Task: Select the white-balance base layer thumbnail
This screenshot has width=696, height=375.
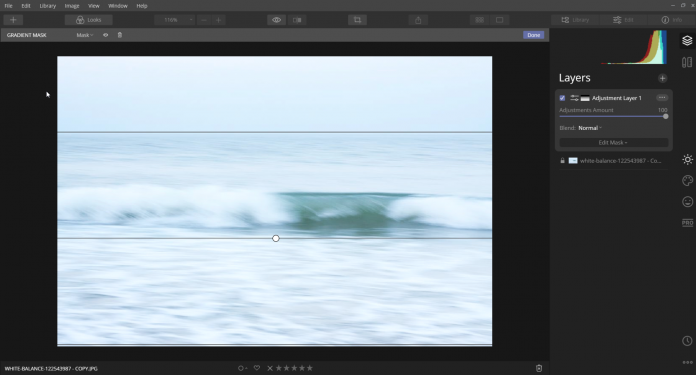Action: tap(573, 161)
